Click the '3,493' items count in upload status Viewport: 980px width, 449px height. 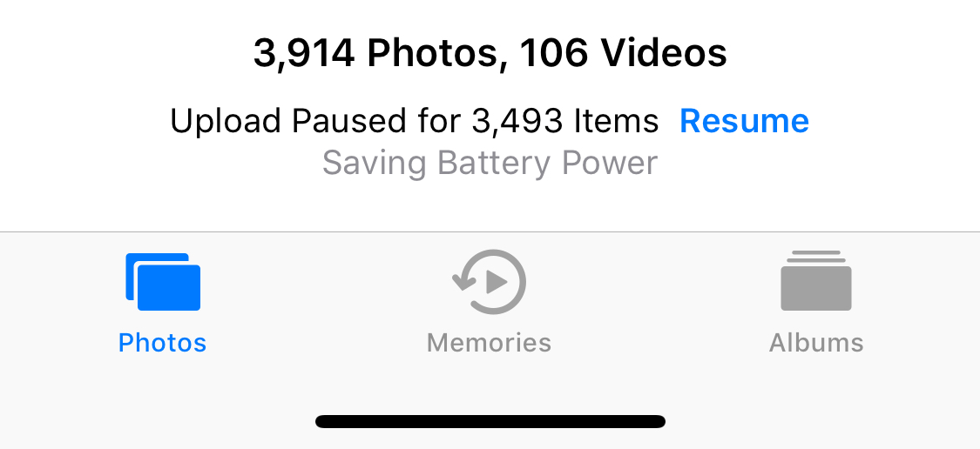517,121
